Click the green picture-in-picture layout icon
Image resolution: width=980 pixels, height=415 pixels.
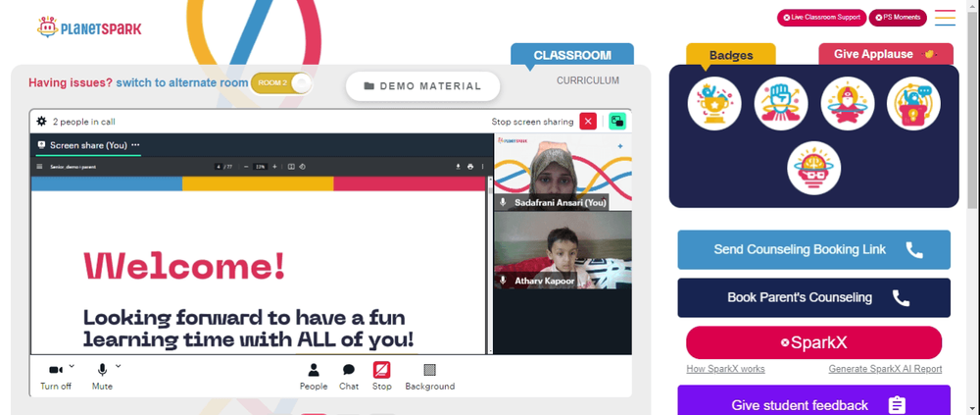point(617,122)
